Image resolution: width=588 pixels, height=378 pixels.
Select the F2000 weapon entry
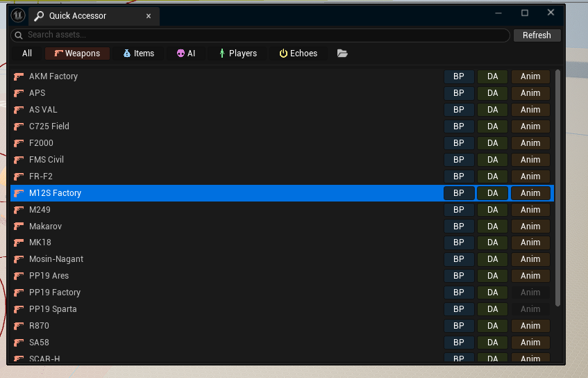(41, 143)
